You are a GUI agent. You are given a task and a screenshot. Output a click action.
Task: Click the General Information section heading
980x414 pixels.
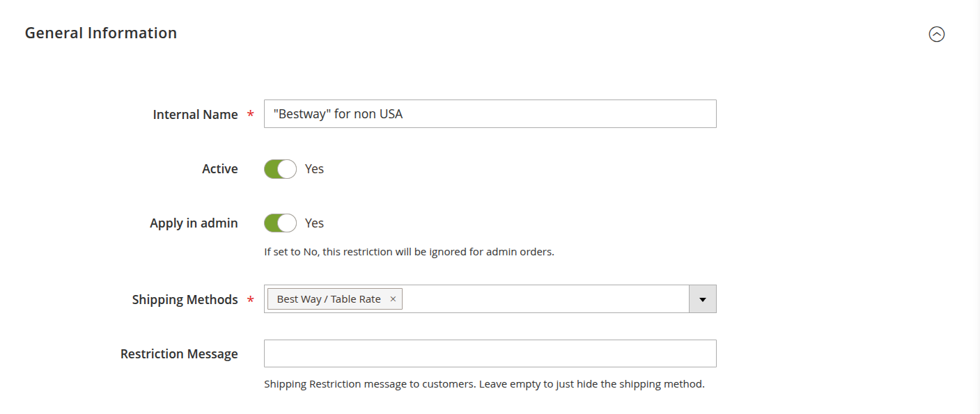101,33
